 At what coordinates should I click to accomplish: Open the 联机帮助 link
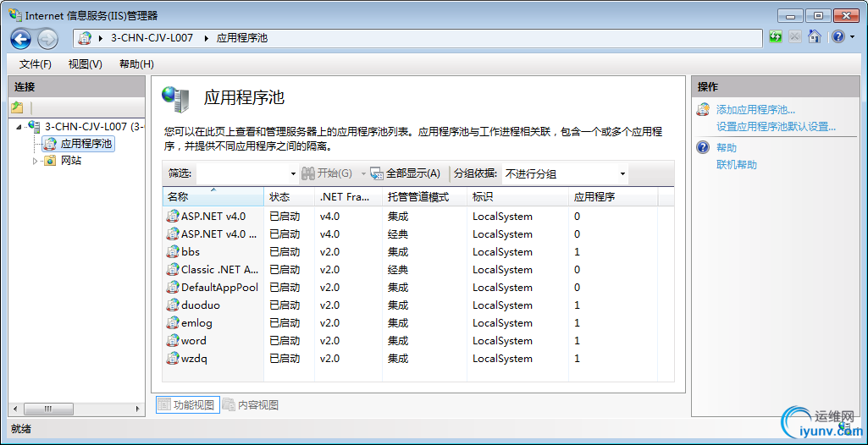coord(736,165)
